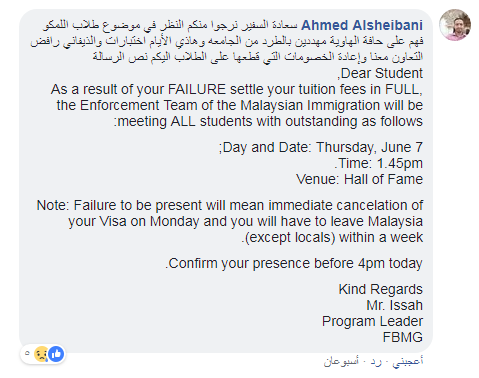Click the sad face reaction icon
This screenshot has width=479, height=378.
click(x=41, y=354)
